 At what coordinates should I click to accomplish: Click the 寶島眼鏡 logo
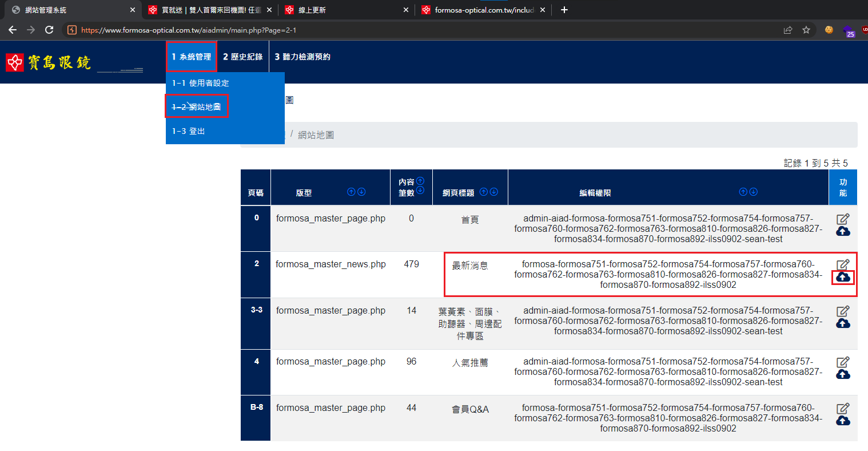click(x=49, y=62)
